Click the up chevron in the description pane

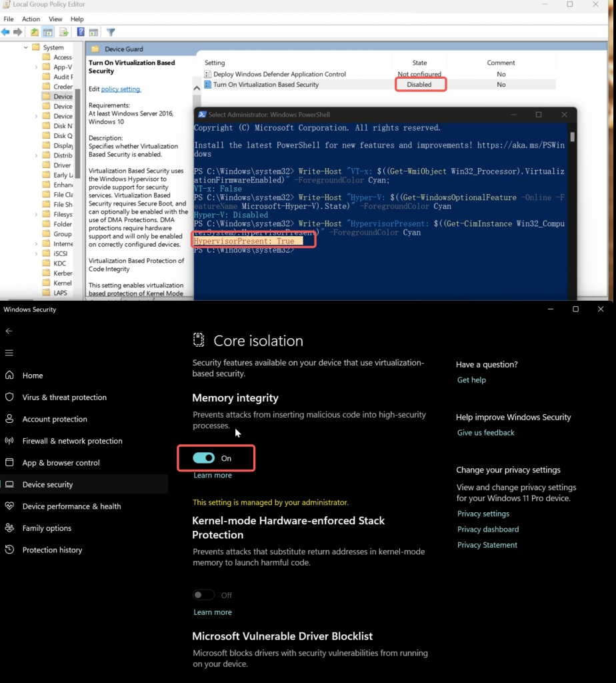coord(197,89)
